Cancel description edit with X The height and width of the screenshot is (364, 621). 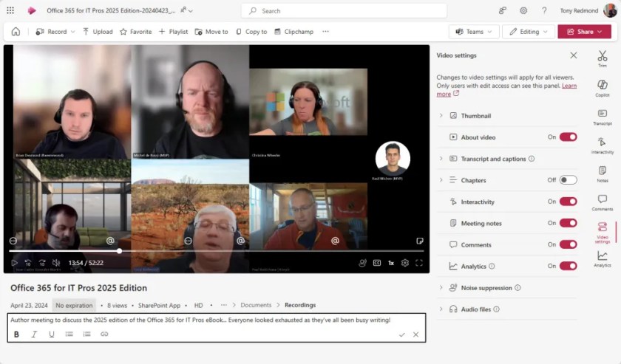415,334
